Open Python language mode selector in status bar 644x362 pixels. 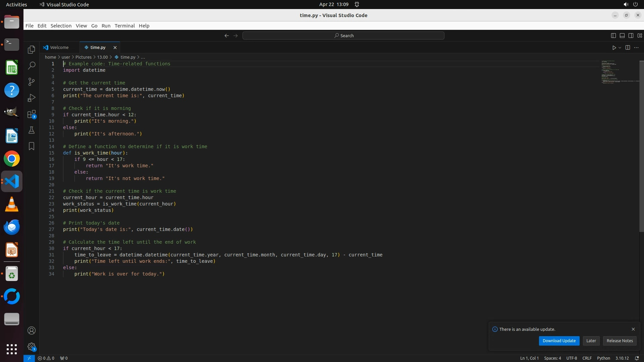click(x=603, y=358)
